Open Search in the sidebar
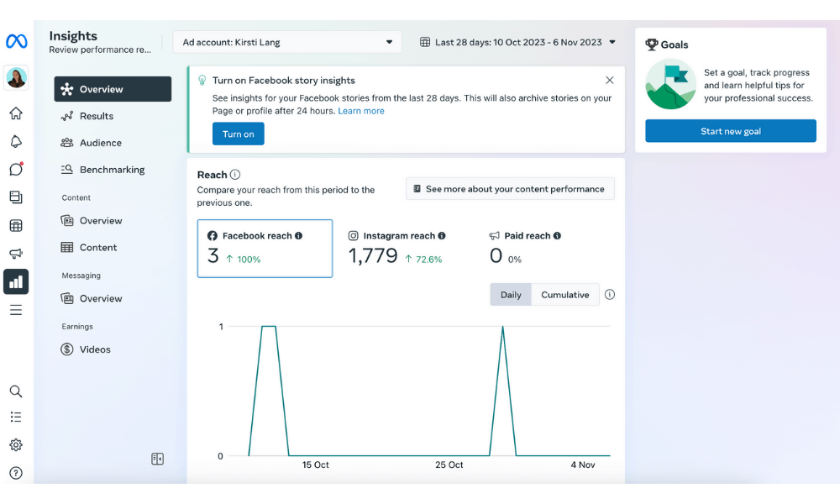This screenshot has height=504, width=840. click(16, 391)
